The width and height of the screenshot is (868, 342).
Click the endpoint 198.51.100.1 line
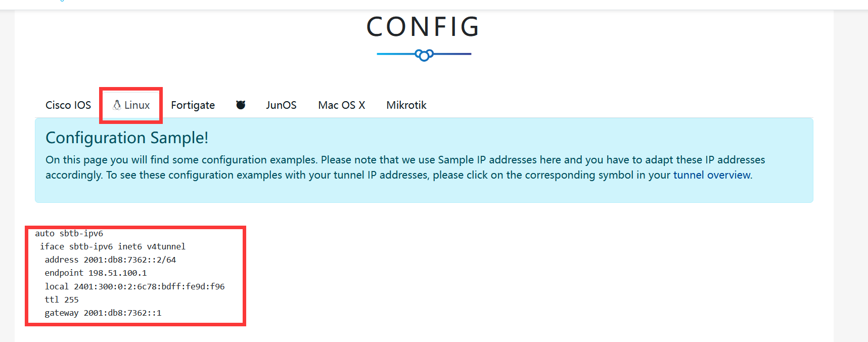[x=96, y=273]
